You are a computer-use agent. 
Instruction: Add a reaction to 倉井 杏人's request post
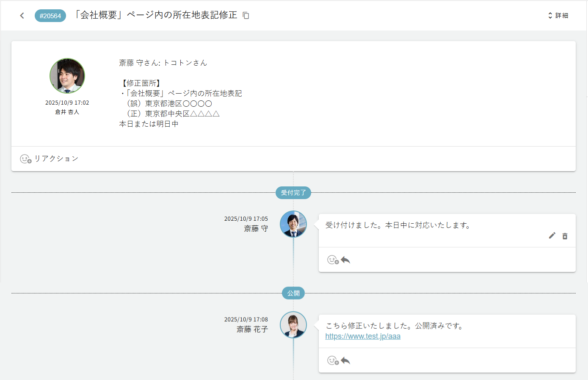pos(25,158)
